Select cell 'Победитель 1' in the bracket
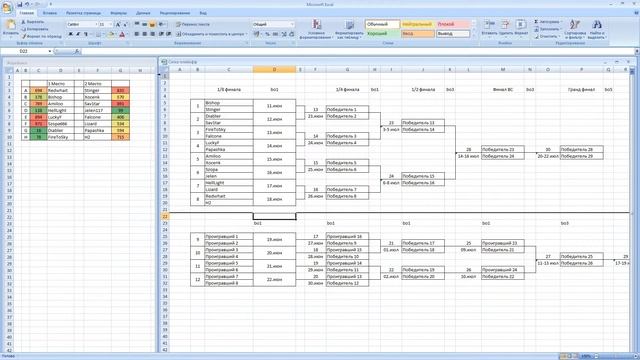 (x=347, y=109)
